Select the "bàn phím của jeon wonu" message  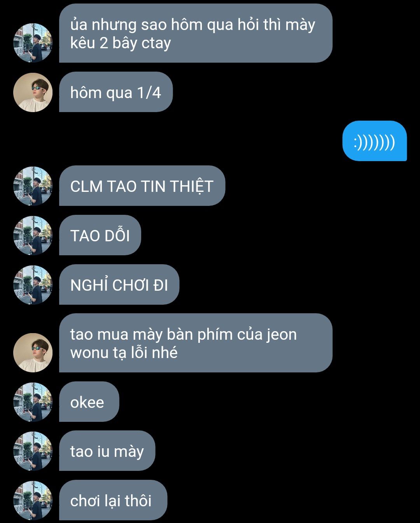(x=196, y=343)
